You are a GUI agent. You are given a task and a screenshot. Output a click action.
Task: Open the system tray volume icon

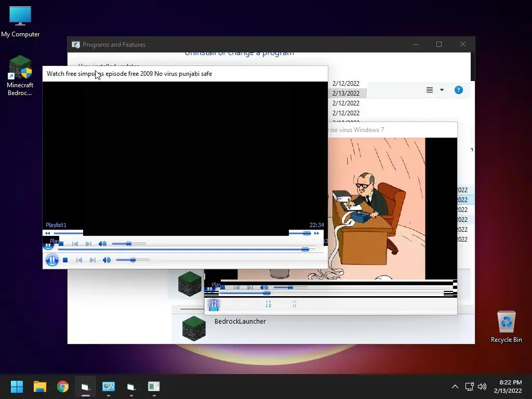(x=482, y=387)
